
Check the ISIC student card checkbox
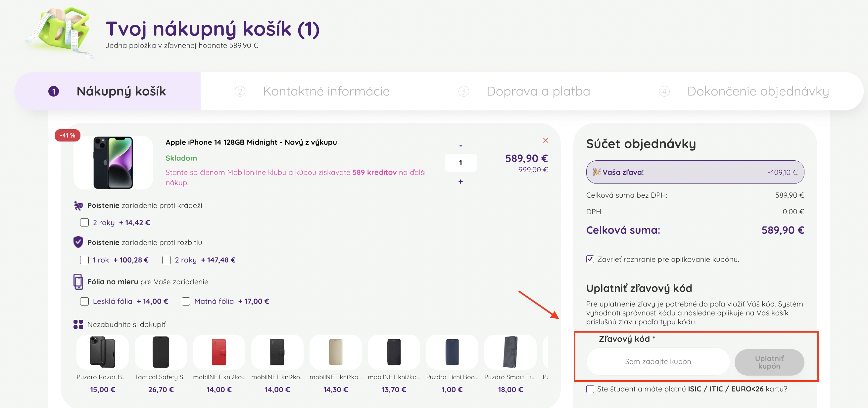pyautogui.click(x=590, y=389)
